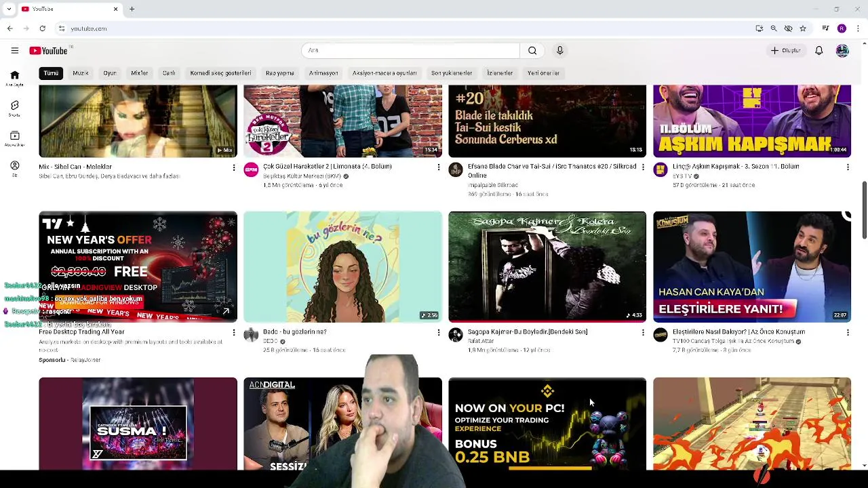
Task: Reload the page with the browser refresh icon
Action: pyautogui.click(x=42, y=28)
